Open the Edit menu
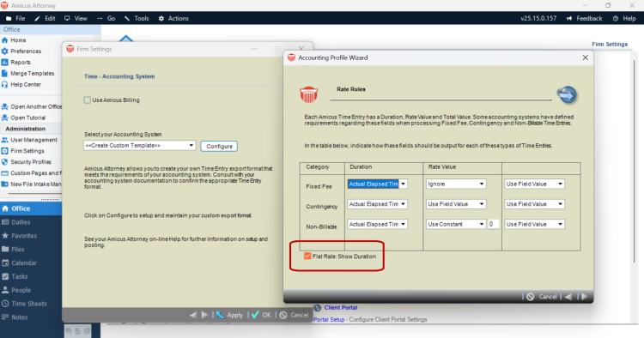 coord(46,19)
